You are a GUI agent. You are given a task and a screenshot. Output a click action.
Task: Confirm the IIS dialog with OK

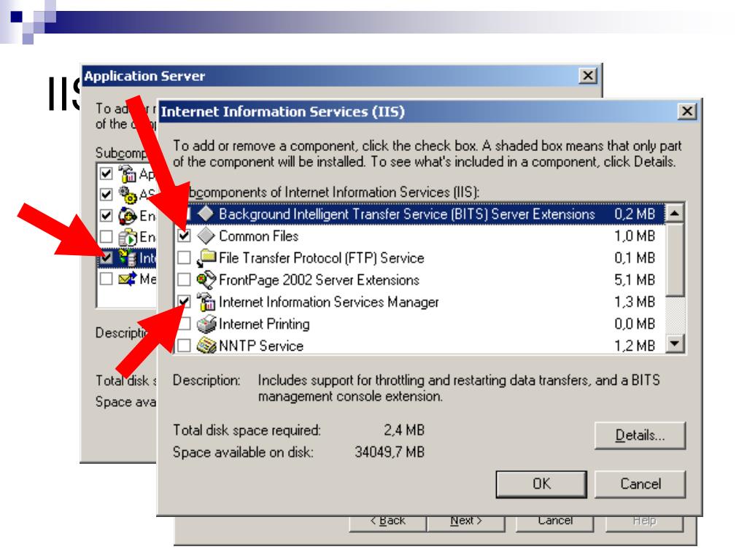541,484
